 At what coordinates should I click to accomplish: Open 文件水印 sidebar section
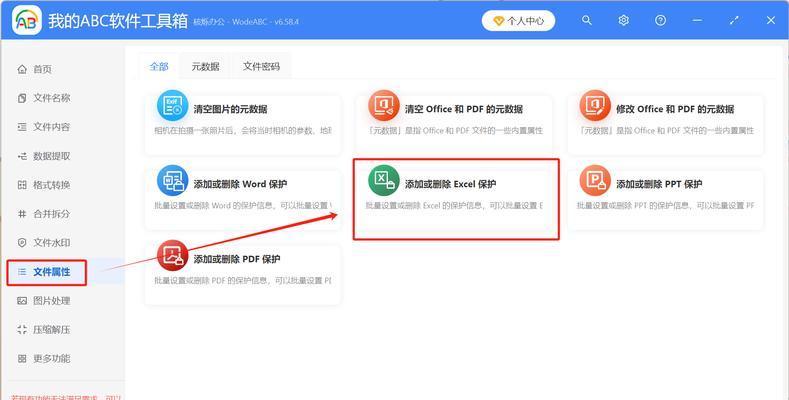pyautogui.click(x=51, y=243)
